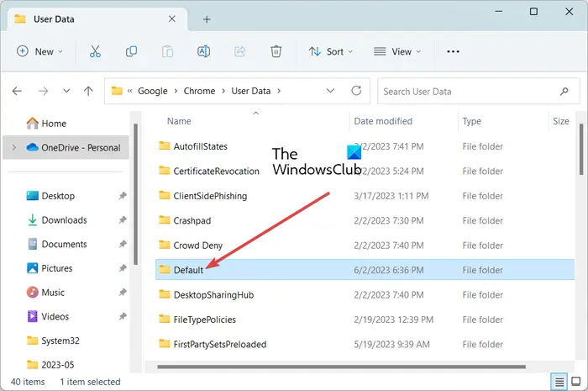This screenshot has width=588, height=391.
Task: Open Music from quick access
Action: [x=45, y=293]
